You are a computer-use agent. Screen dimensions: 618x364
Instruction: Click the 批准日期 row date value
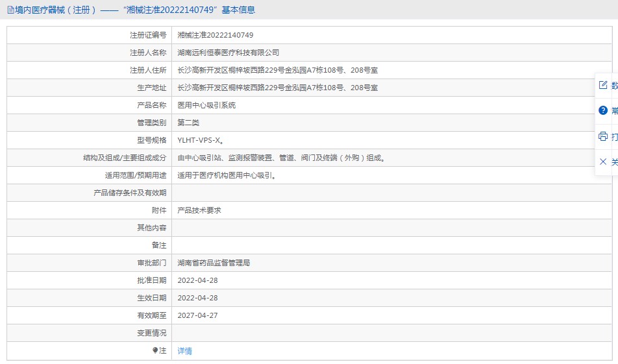197,280
